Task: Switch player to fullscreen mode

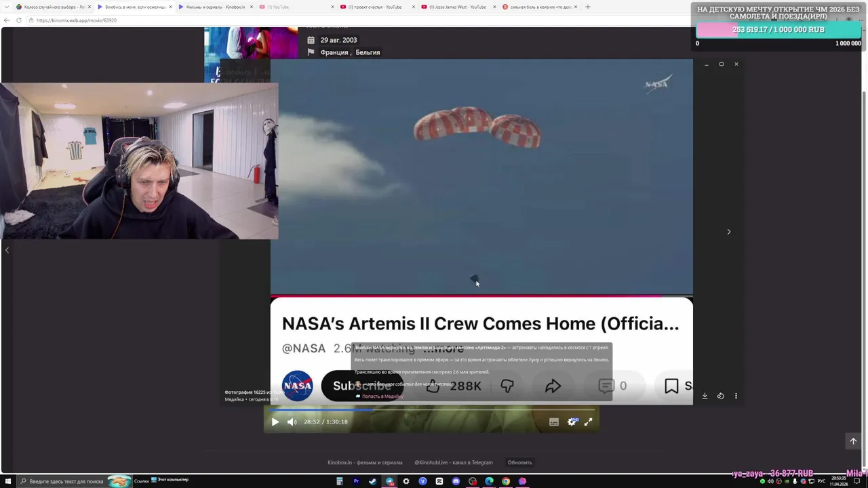Action: 588,422
